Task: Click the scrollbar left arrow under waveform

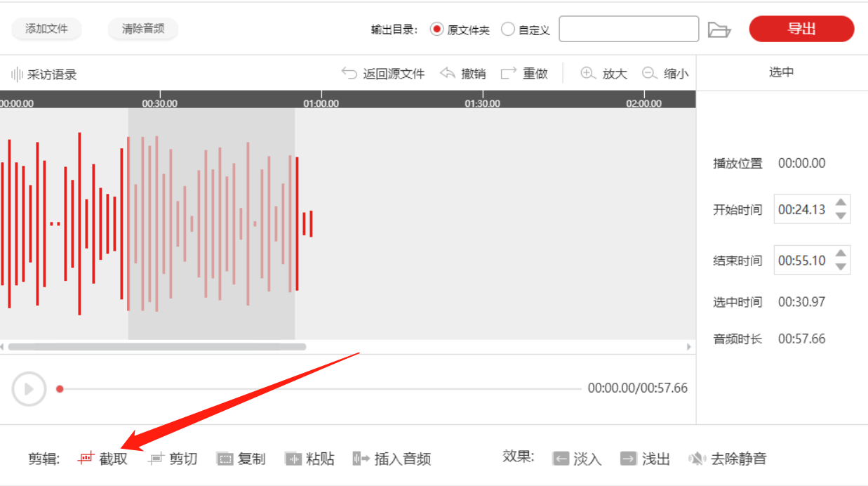Action: (x=3, y=346)
